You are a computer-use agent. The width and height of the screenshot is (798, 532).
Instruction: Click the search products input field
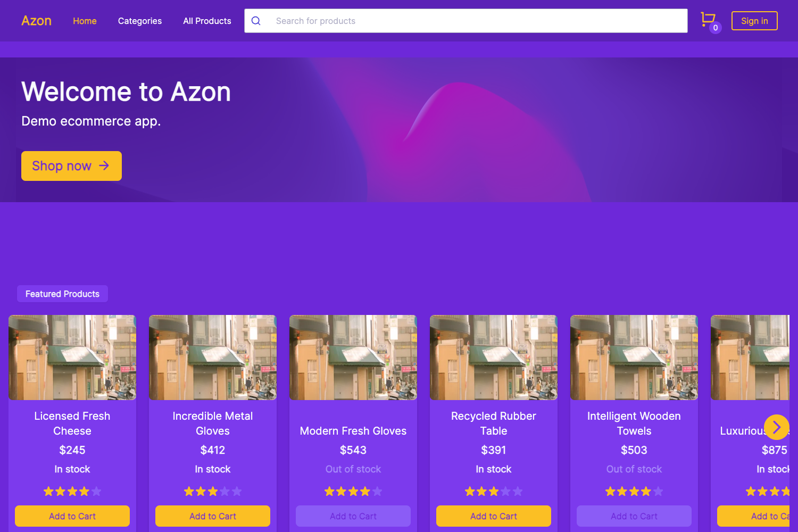tap(426, 21)
